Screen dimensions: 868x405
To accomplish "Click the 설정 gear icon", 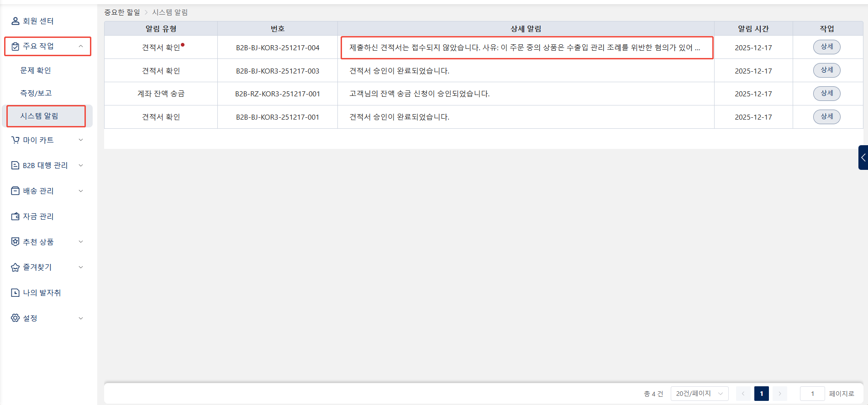I will pos(15,318).
